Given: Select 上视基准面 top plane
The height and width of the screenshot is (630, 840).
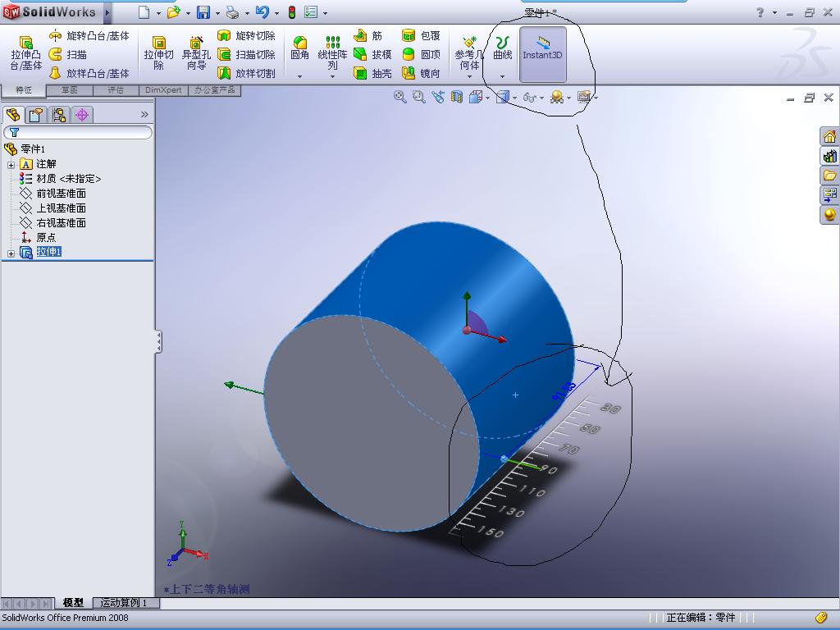Looking at the screenshot, I should coord(52,208).
